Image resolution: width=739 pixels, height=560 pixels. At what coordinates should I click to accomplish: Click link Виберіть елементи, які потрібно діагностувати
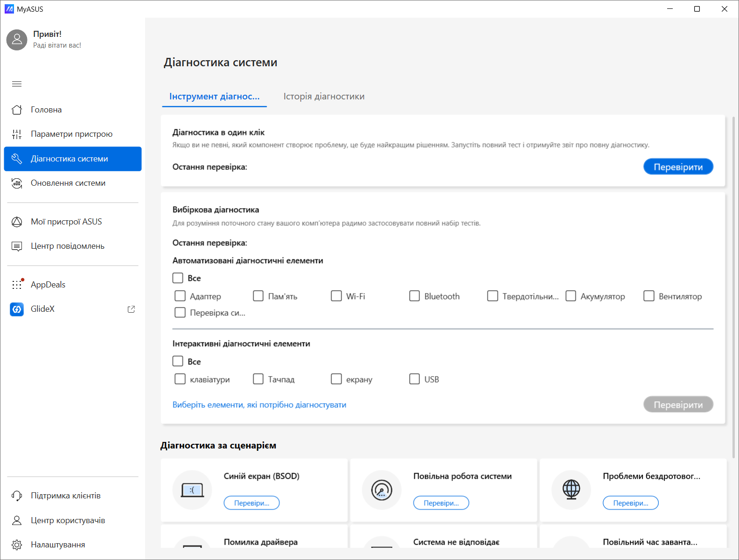pos(259,405)
